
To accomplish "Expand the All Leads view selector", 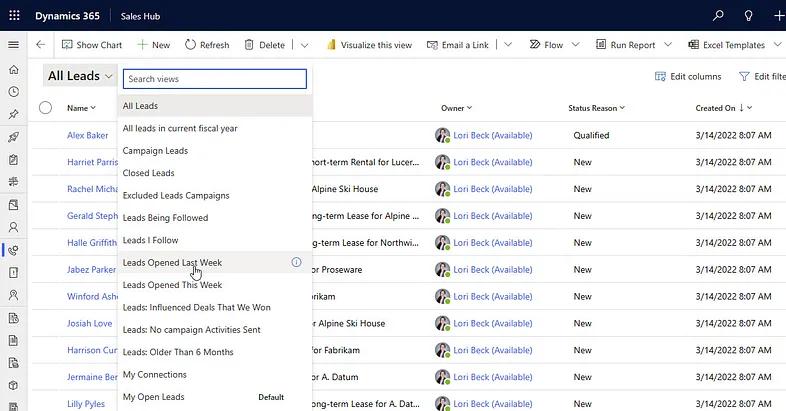I will (x=80, y=76).
